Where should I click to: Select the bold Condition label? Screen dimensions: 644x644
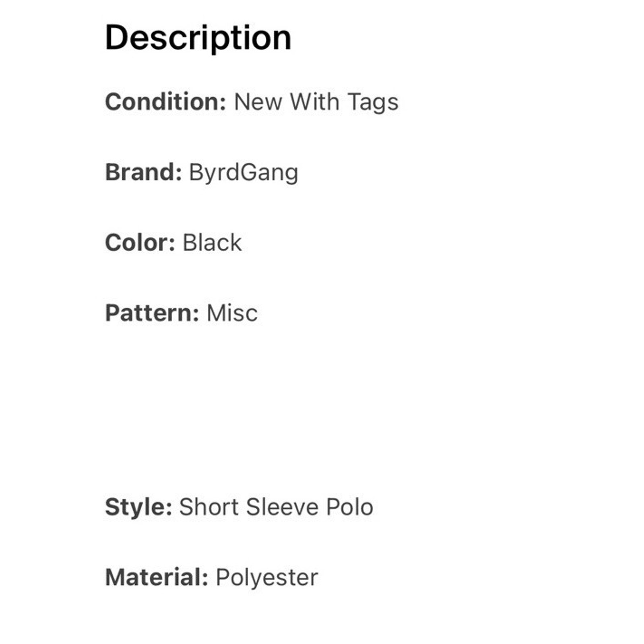(x=165, y=101)
